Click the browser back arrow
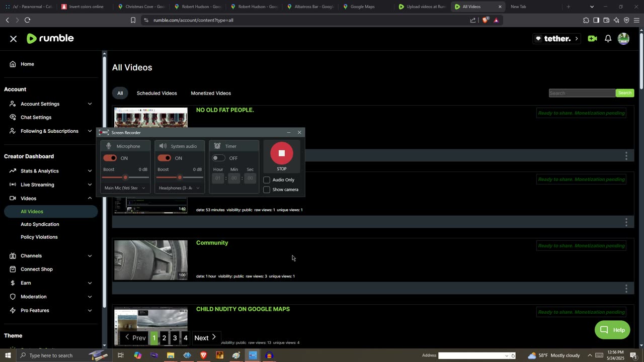Screen dimensions: 644x362 point(7,20)
